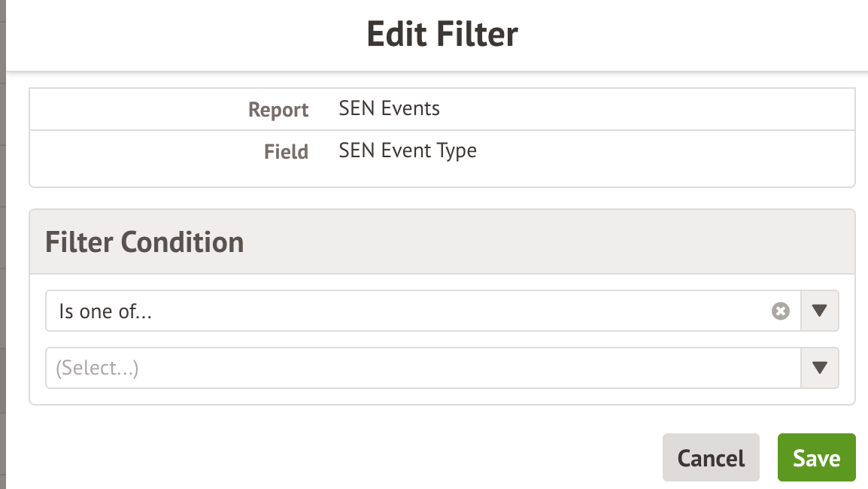Select the "SEN Events" report value
The width and height of the screenshot is (868, 489).
point(390,108)
